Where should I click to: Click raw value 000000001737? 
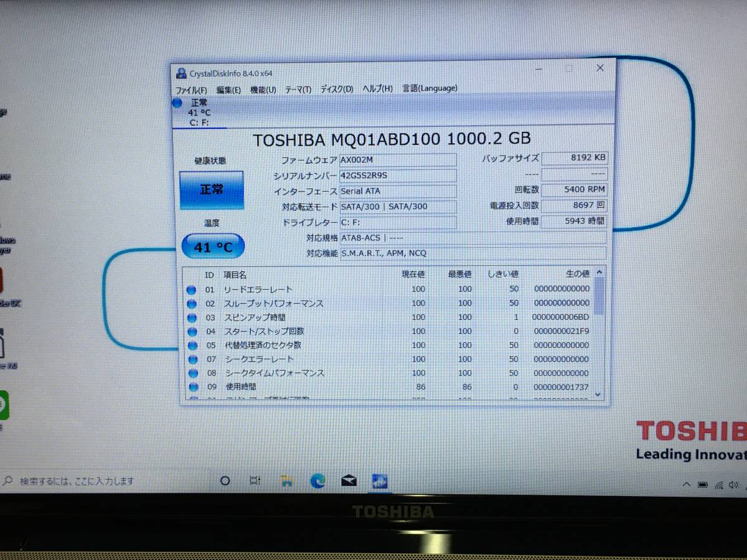click(x=561, y=387)
